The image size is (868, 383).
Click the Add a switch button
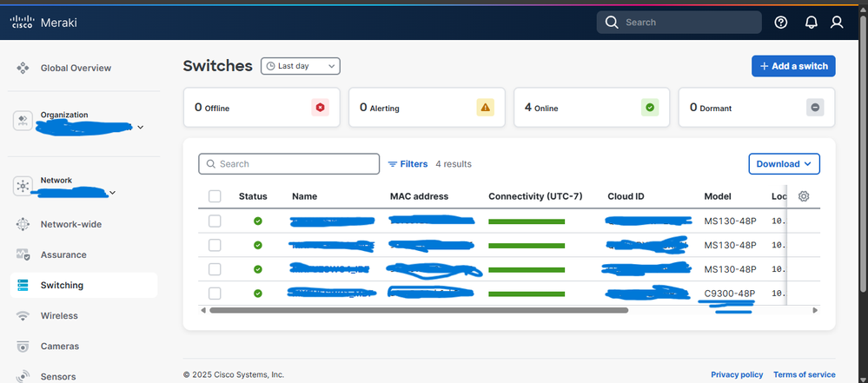pos(792,66)
